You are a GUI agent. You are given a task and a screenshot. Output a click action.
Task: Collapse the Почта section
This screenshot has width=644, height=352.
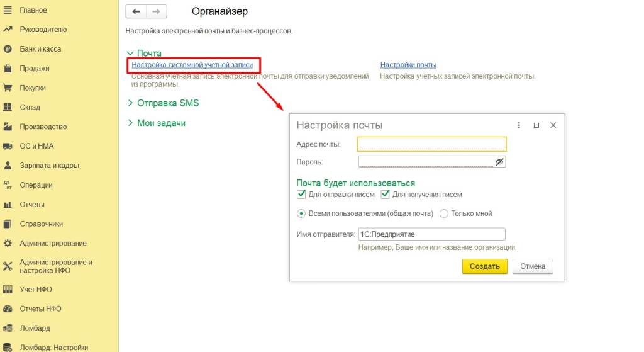pos(131,54)
